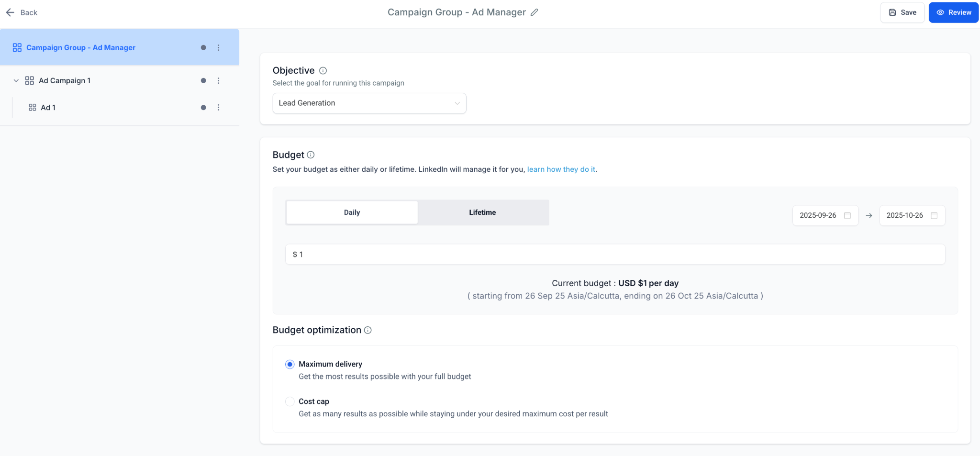Click the Budget info icon
The height and width of the screenshot is (456, 980).
311,155
